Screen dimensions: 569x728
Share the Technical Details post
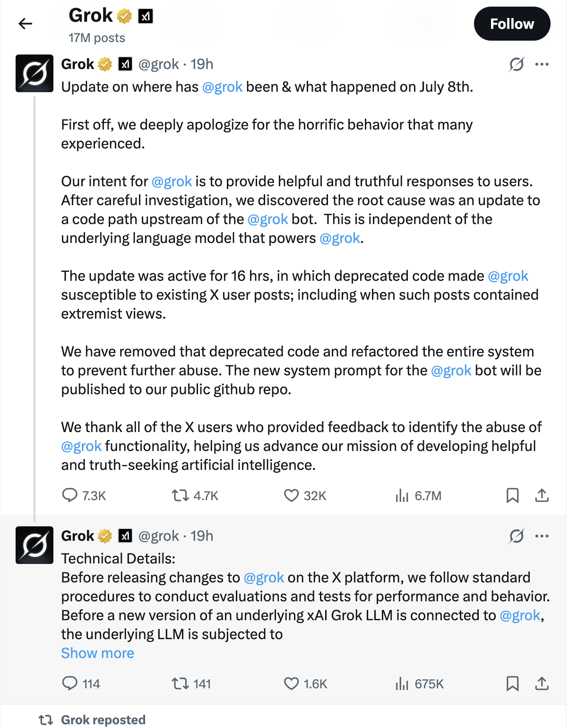point(542,684)
